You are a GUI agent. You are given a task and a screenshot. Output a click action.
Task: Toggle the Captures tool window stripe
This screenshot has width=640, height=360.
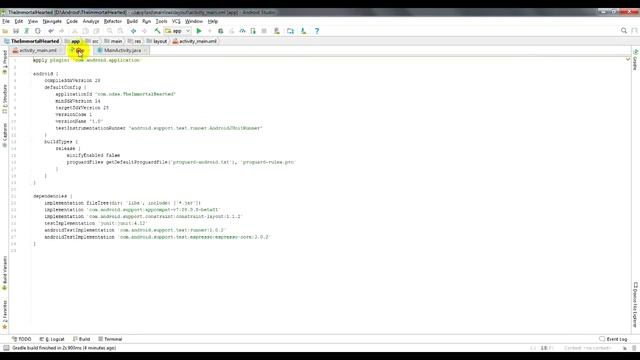click(x=4, y=135)
